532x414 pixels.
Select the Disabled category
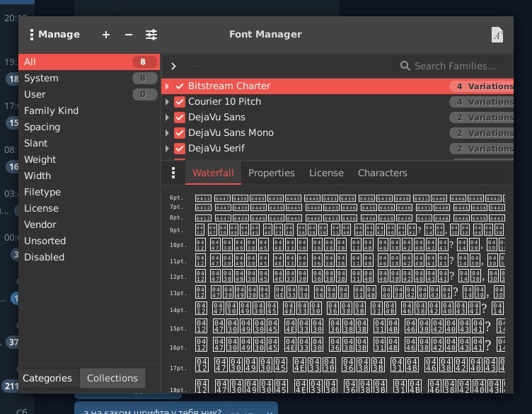tap(89, 257)
